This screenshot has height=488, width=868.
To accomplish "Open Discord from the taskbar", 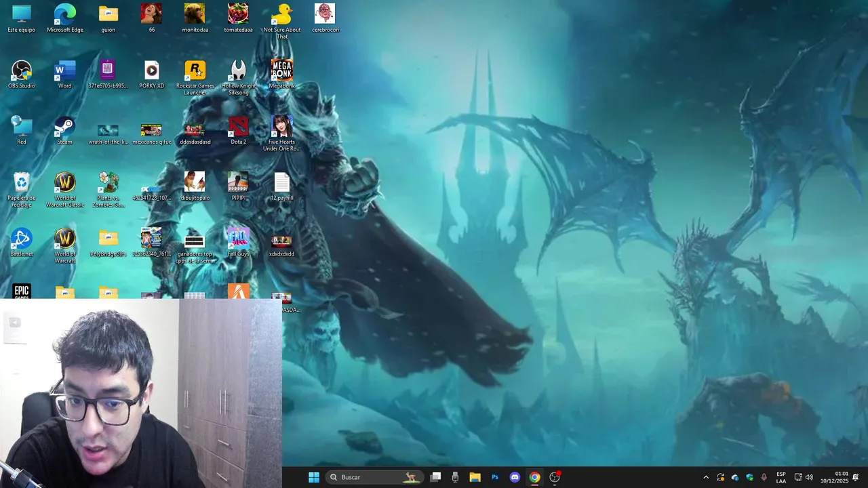I will point(515,477).
